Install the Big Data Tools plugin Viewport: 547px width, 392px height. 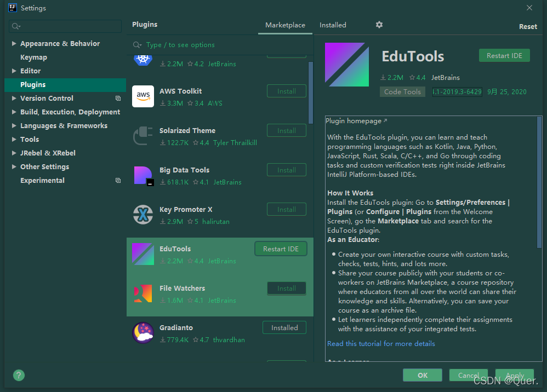click(287, 170)
